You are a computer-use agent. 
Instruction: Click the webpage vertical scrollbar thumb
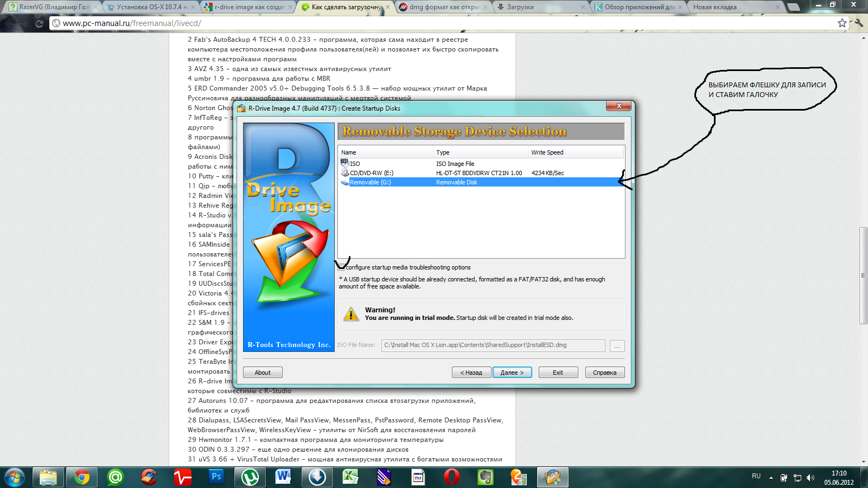863,276
